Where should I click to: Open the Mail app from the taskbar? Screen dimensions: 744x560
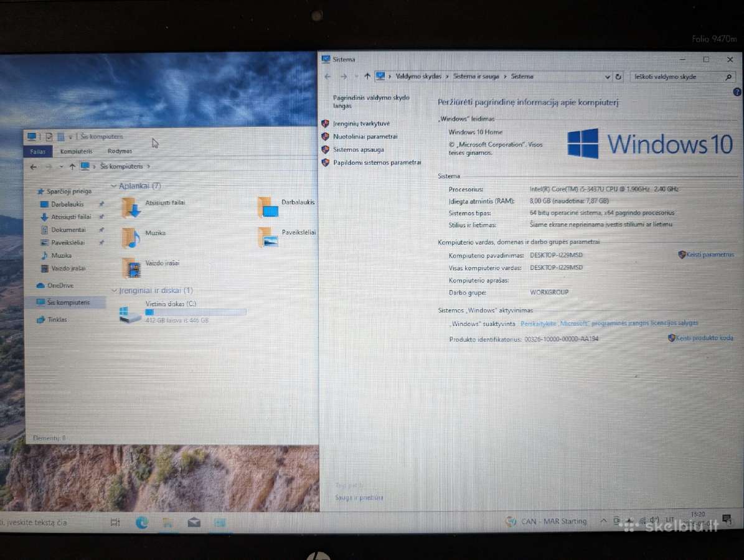tap(194, 523)
